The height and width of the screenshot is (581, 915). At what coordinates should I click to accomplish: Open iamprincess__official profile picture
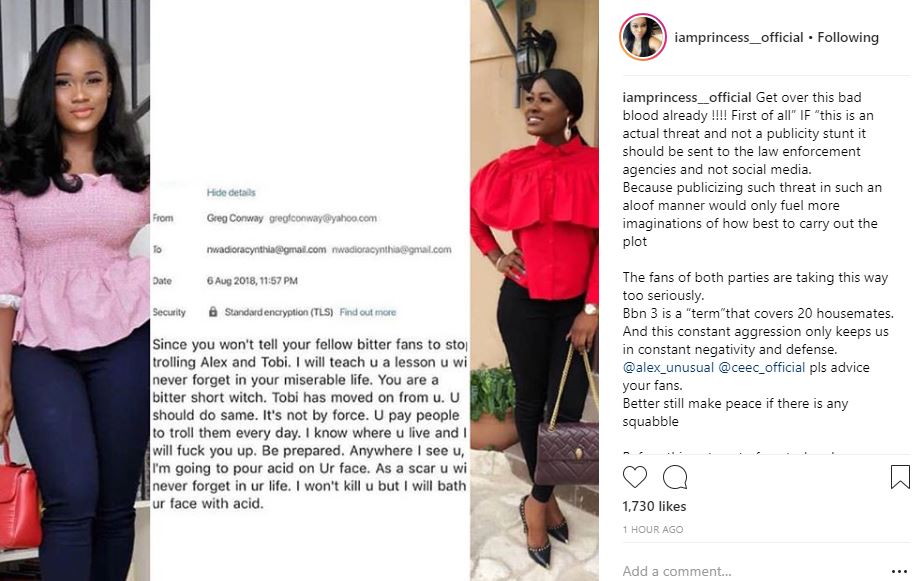tap(642, 37)
